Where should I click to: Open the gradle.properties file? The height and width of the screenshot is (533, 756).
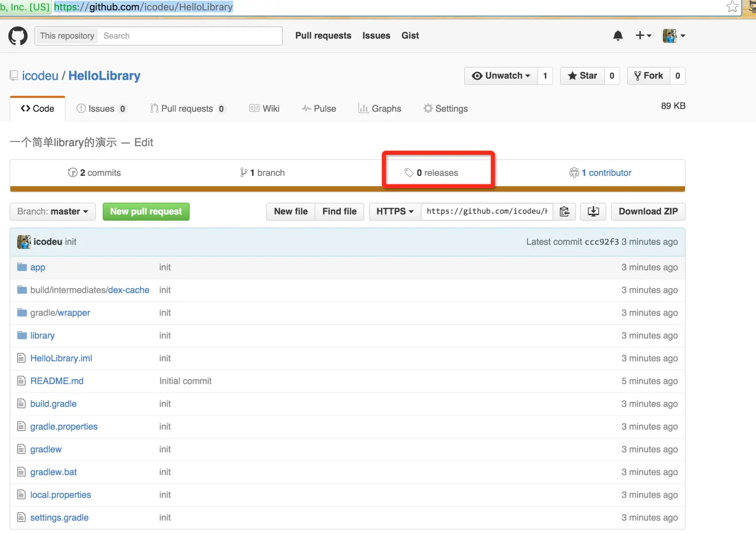[x=64, y=427]
